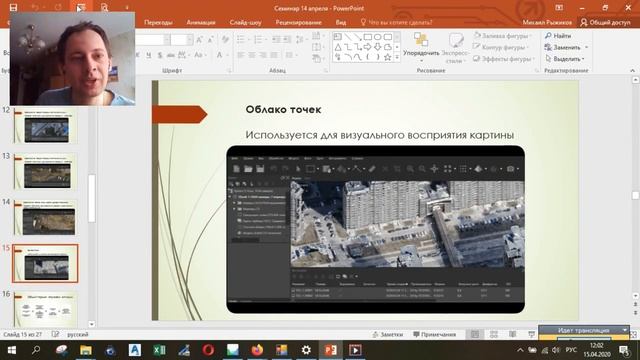Apply text shadow with the S icon
This screenshot has width=640, height=360.
point(160,55)
